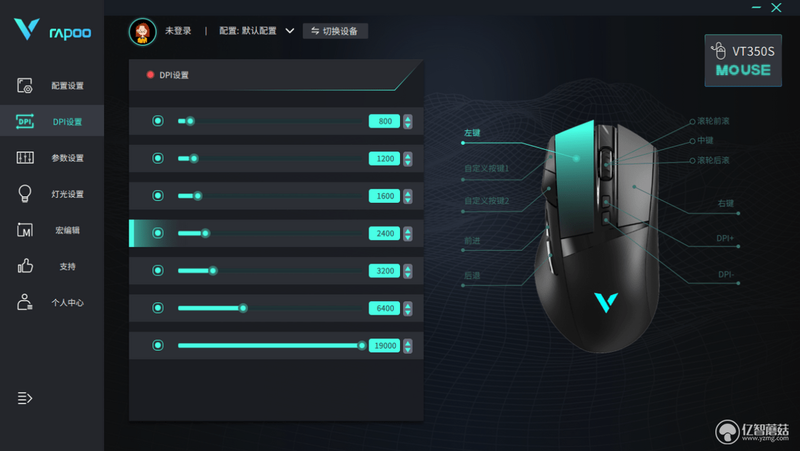Screen dimensions: 800x451
Task: Select the 19000 DPI radio button
Action: [158, 345]
